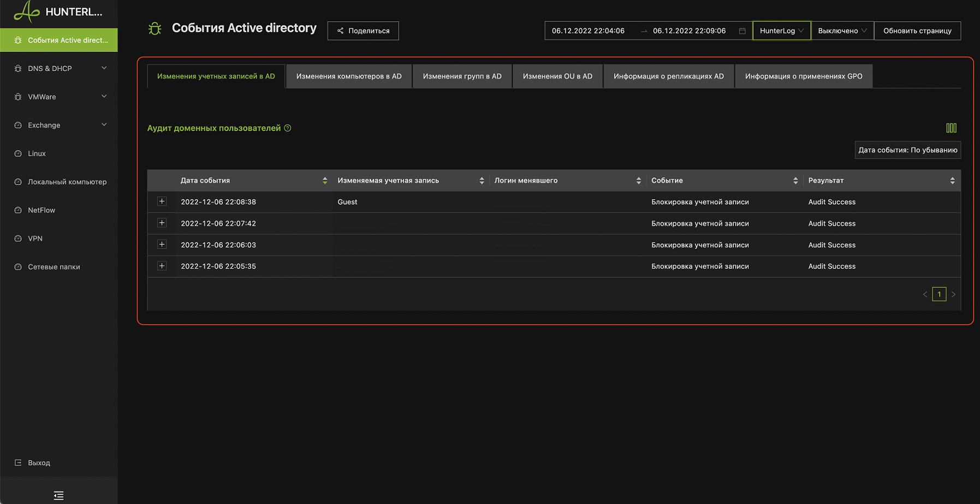This screenshot has width=980, height=504.
Task: Click the end date 06.12.2022 22:09:06 field
Action: tap(689, 31)
